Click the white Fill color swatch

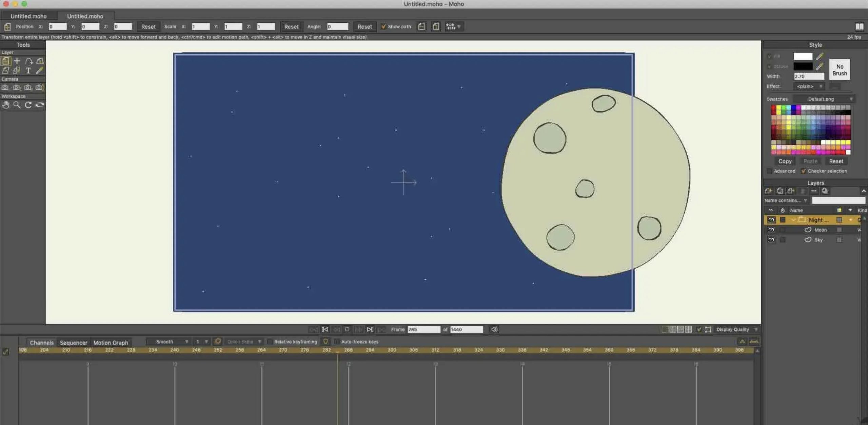click(803, 56)
